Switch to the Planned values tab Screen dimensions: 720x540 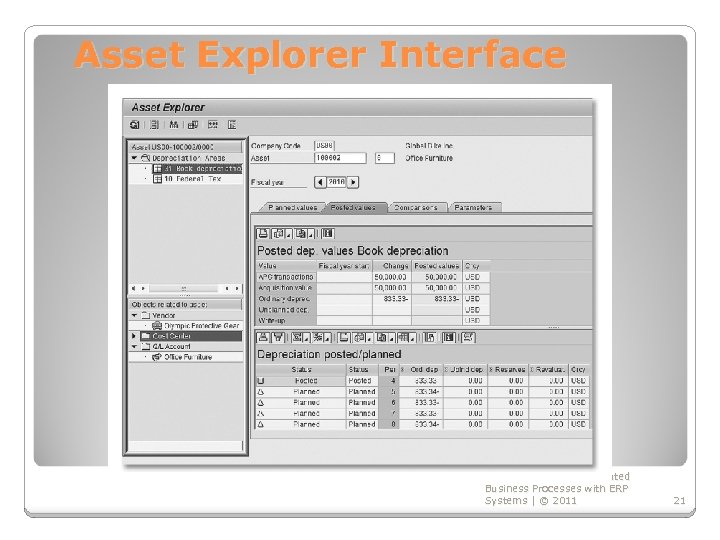(x=292, y=208)
